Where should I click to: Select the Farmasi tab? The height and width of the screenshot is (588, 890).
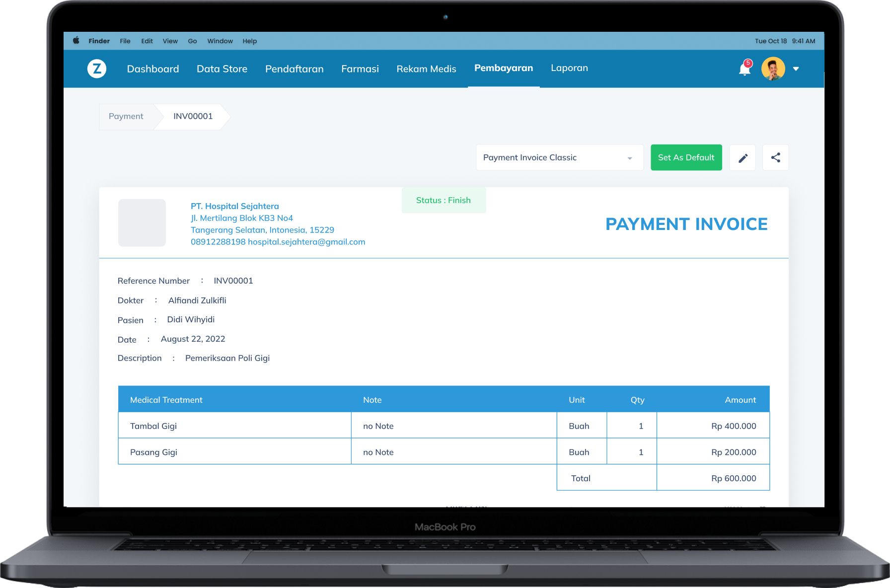360,69
